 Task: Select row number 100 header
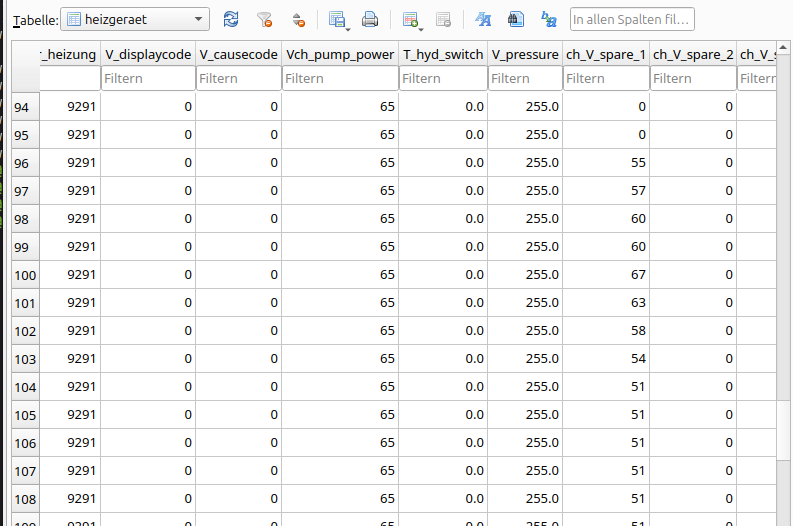click(x=26, y=275)
